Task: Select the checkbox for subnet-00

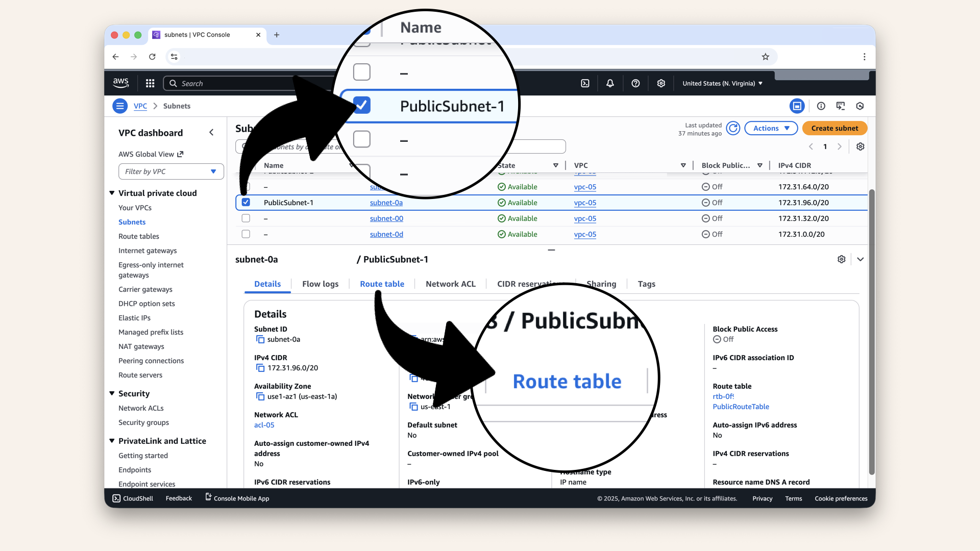Action: click(x=246, y=218)
